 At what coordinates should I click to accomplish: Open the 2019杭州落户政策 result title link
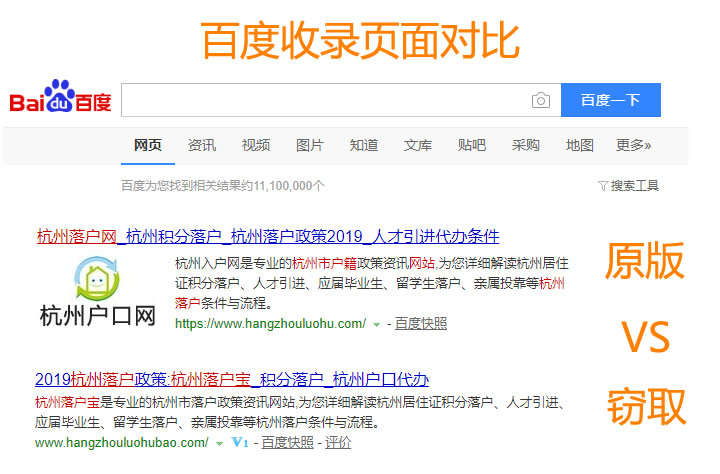click(x=232, y=379)
